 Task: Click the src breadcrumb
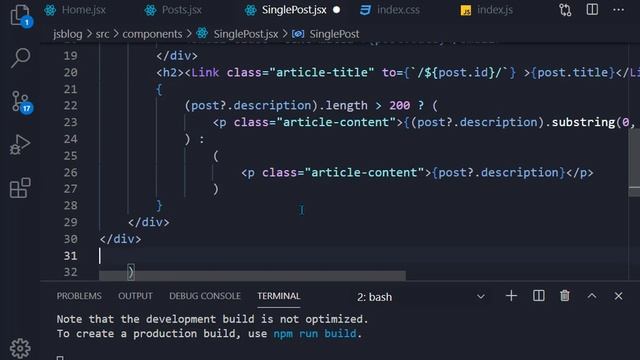102,34
